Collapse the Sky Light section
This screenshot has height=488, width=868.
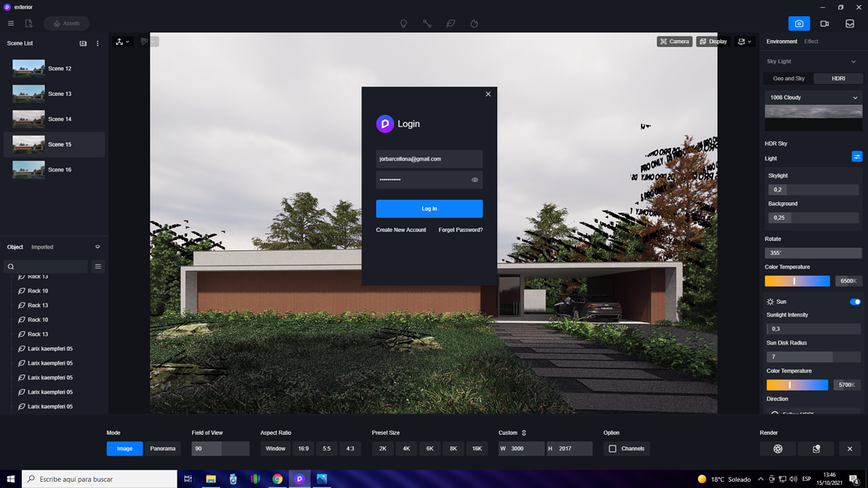coord(853,61)
